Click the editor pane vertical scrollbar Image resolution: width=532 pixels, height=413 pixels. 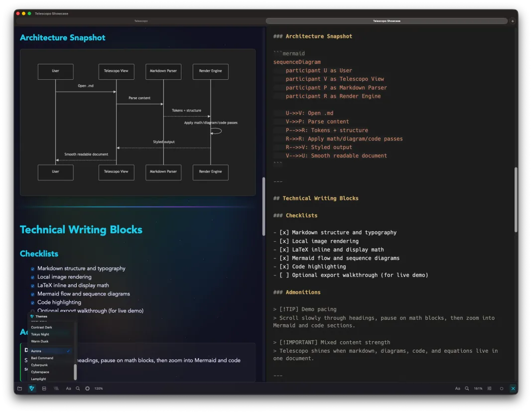click(x=516, y=200)
